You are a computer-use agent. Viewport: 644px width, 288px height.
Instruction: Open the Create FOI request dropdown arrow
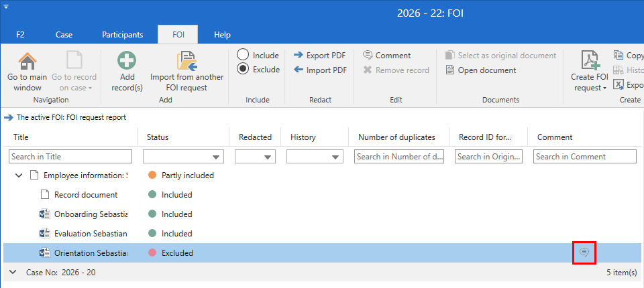(604, 88)
